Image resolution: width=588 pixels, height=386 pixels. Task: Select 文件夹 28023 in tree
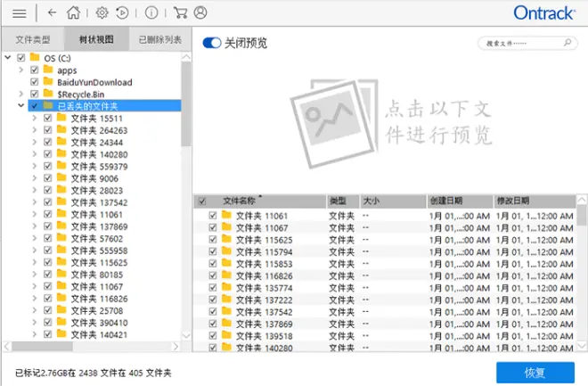point(97,190)
